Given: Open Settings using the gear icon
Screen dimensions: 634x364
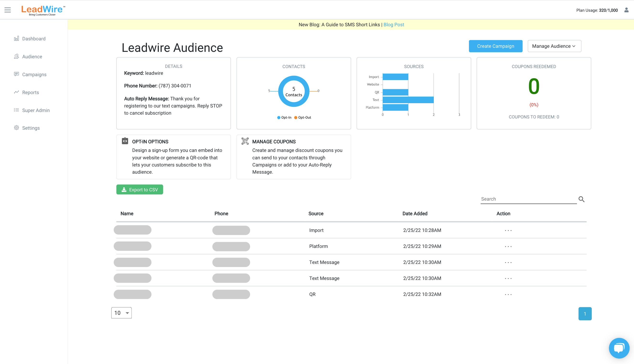Looking at the screenshot, I should [16, 128].
